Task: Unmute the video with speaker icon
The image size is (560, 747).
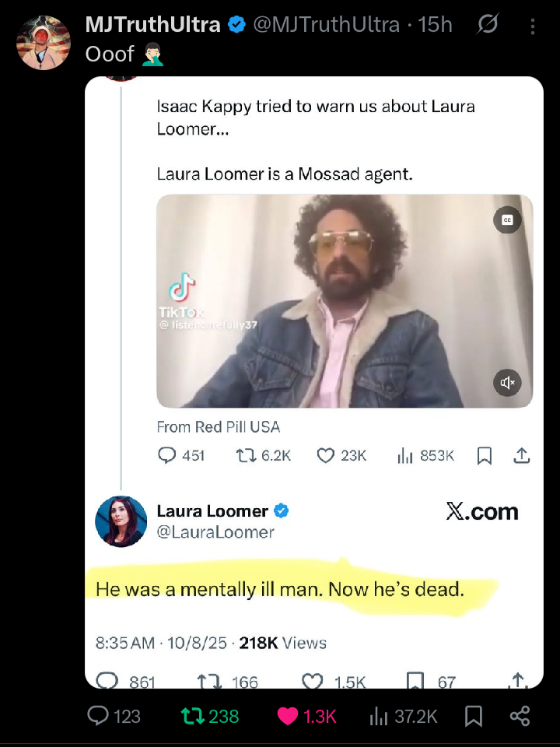Action: pyautogui.click(x=508, y=382)
